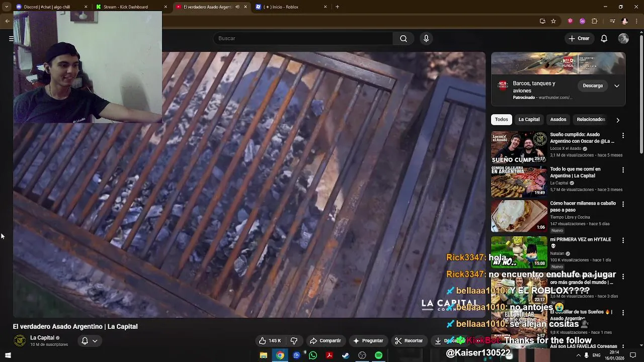Click the Descarga ad button

593,86
